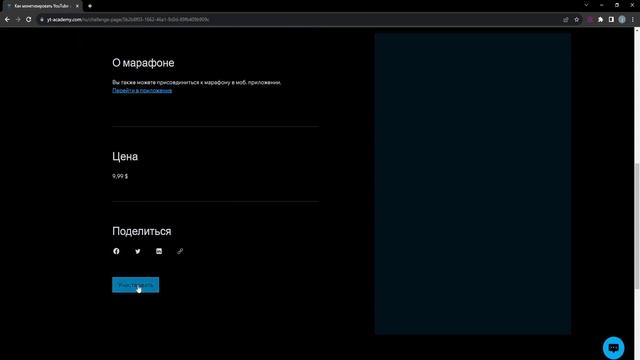Follow the link to the mobile app
Screen dimensions: 640x360
tap(142, 91)
